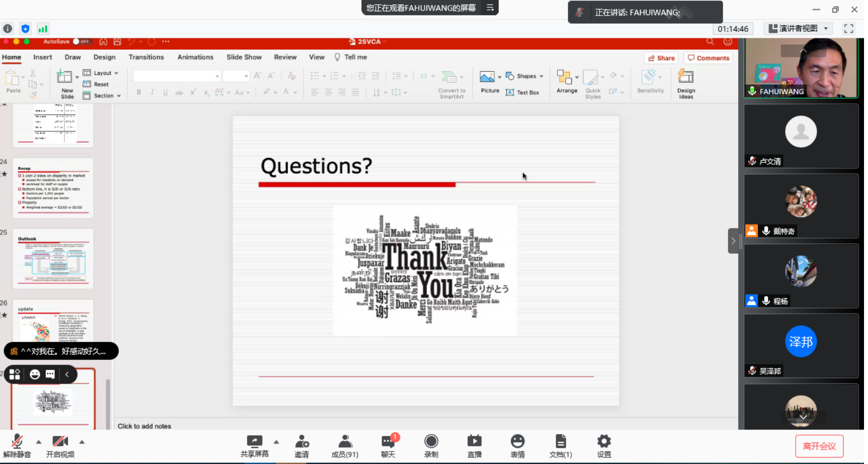Open the meeting settings gear

tap(604, 442)
